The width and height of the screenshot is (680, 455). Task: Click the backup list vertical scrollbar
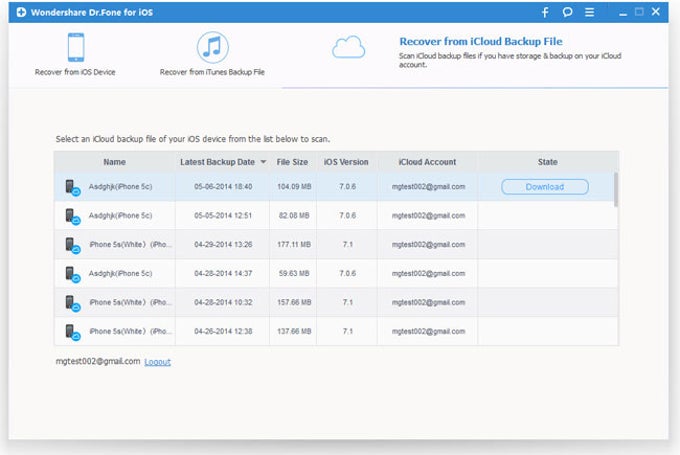coord(616,190)
